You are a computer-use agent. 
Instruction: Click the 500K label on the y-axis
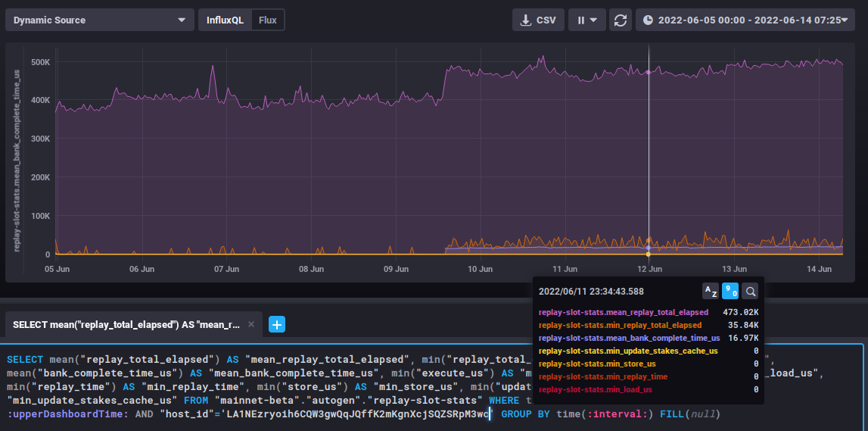(41, 61)
